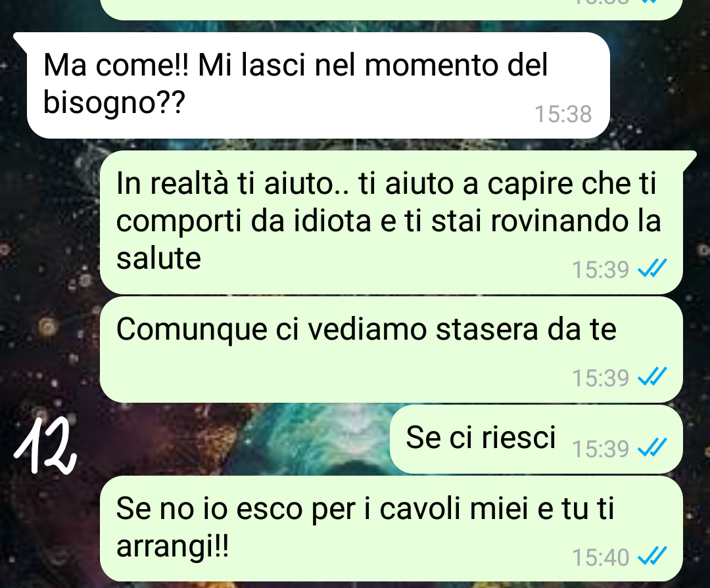Tap the word 'bisogno??' in the received message

tap(114, 102)
